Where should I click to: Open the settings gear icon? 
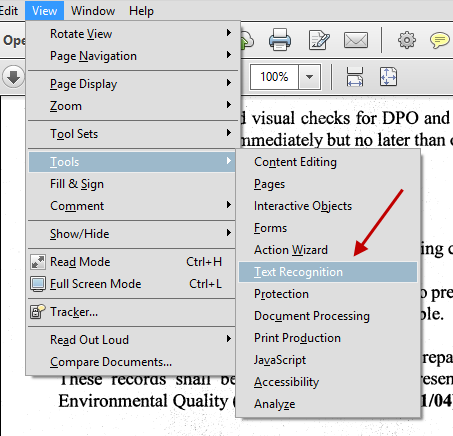[x=407, y=40]
